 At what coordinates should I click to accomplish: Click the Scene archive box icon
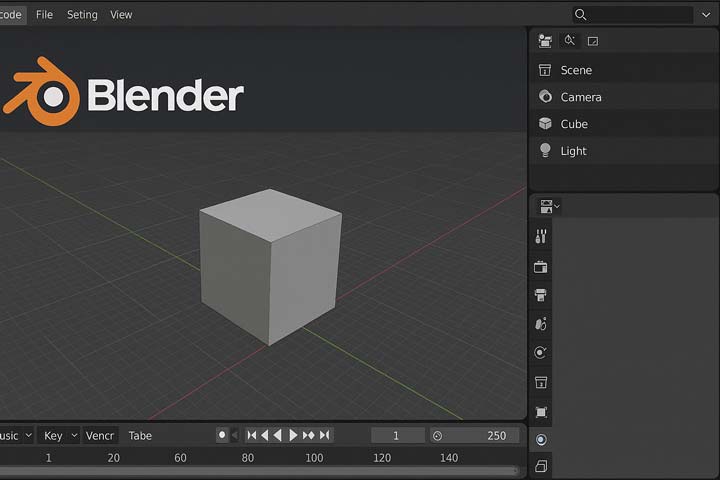coord(545,70)
